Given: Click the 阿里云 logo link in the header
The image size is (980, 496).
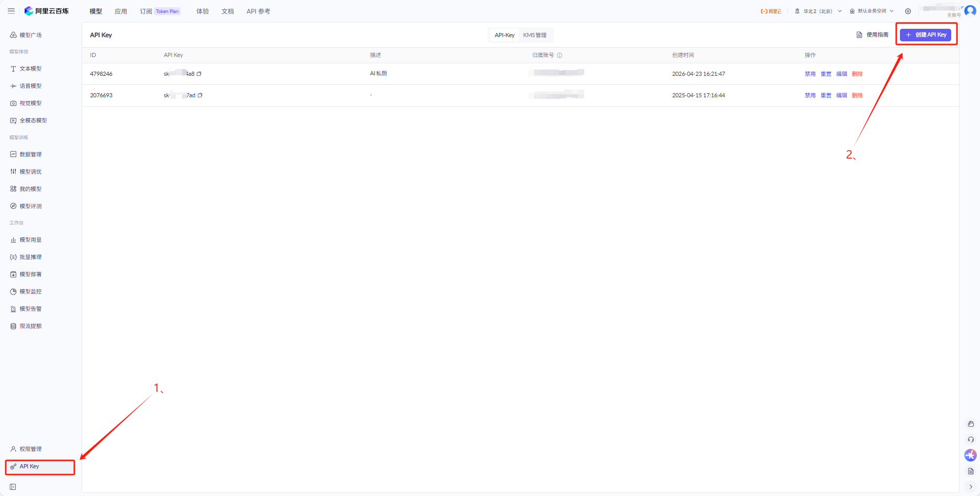Looking at the screenshot, I should 771,11.
